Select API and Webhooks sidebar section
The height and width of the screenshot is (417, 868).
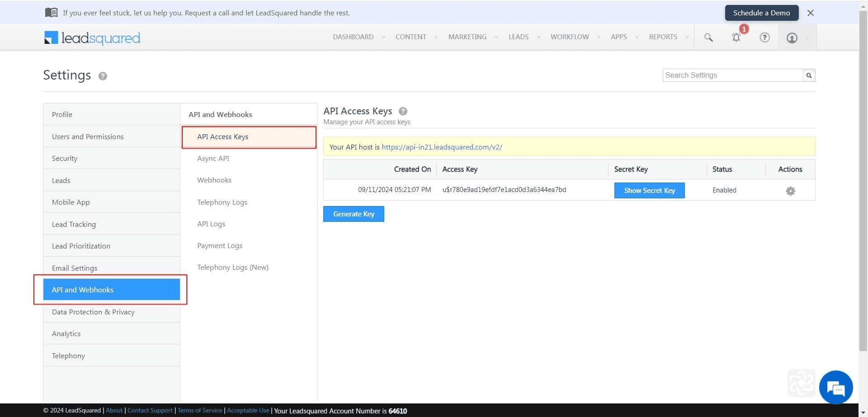tap(111, 290)
